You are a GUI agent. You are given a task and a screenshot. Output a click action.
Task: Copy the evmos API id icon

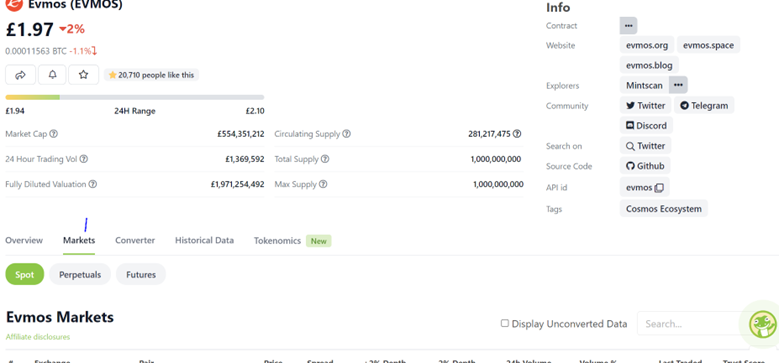(659, 188)
